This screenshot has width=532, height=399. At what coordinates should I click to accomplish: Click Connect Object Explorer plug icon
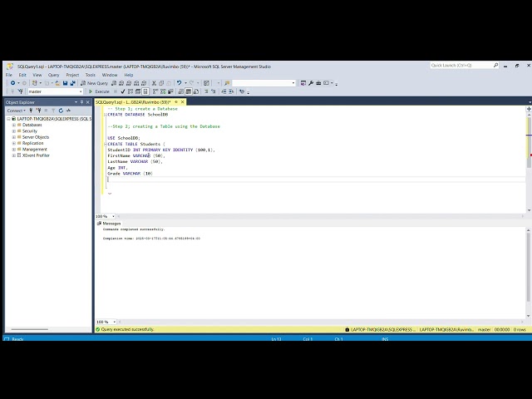(31, 111)
